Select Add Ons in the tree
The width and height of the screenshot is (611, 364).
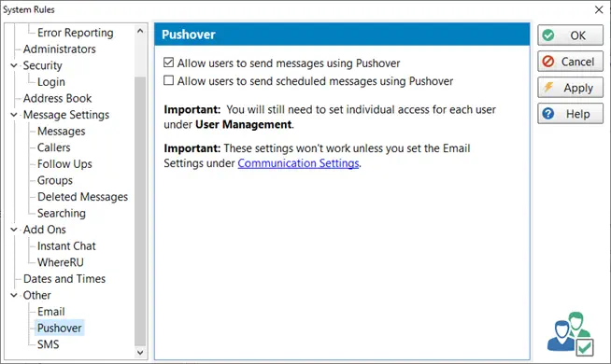[45, 230]
